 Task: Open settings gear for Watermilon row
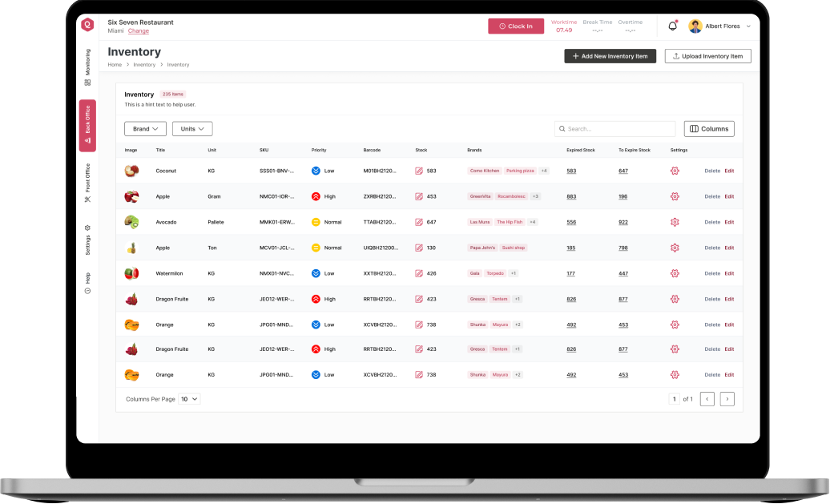pyautogui.click(x=675, y=273)
